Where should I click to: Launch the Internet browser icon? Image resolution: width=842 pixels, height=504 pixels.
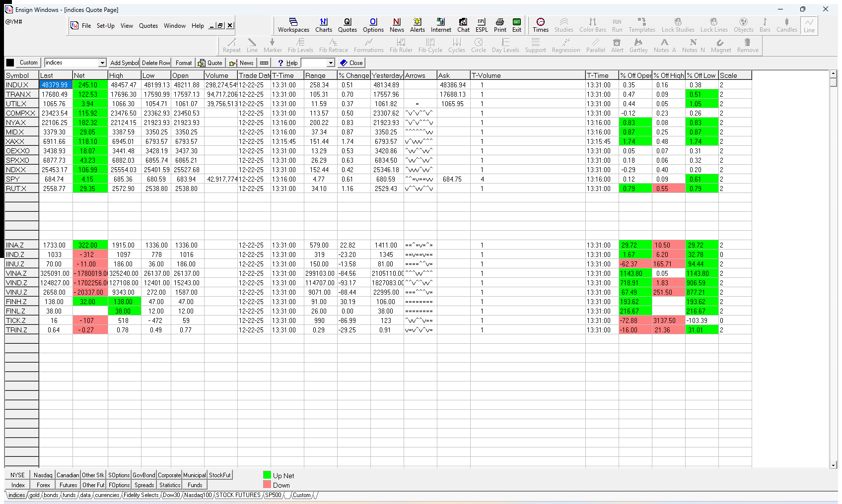(440, 25)
